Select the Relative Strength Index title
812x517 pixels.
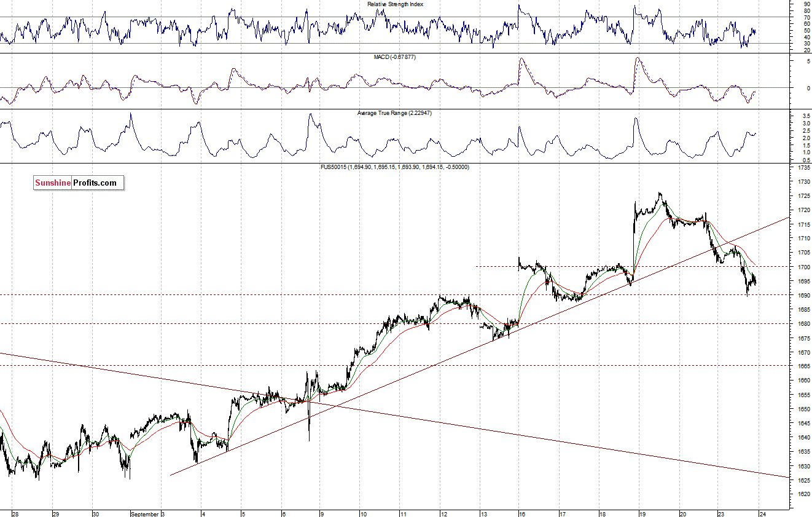[x=395, y=4]
